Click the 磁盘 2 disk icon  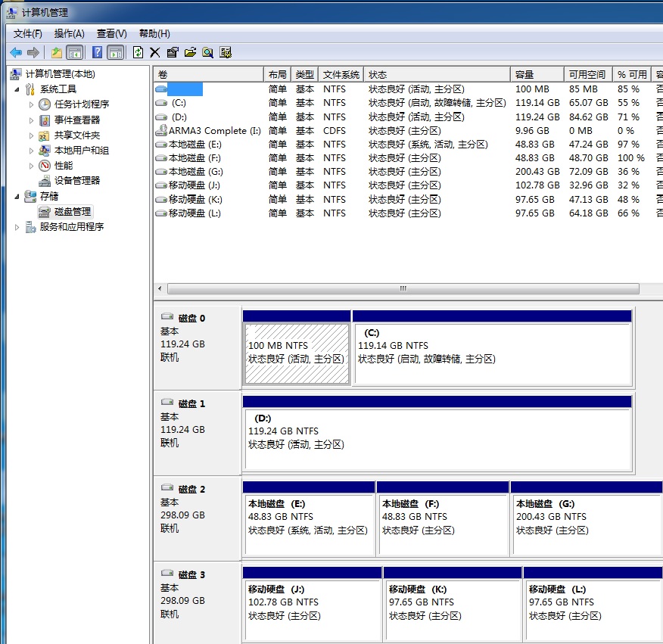coord(167,487)
